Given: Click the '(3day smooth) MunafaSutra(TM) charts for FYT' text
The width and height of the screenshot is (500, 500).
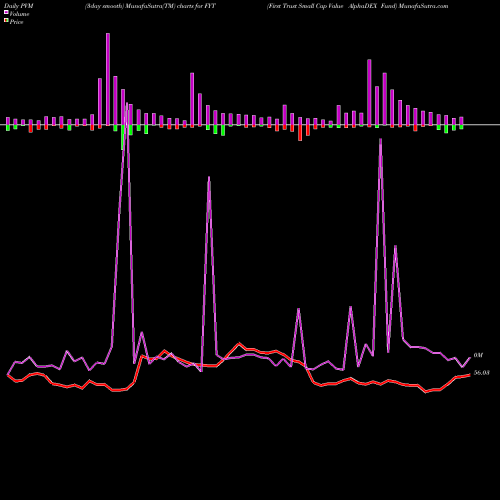Looking at the screenshot, I should click(150, 6).
